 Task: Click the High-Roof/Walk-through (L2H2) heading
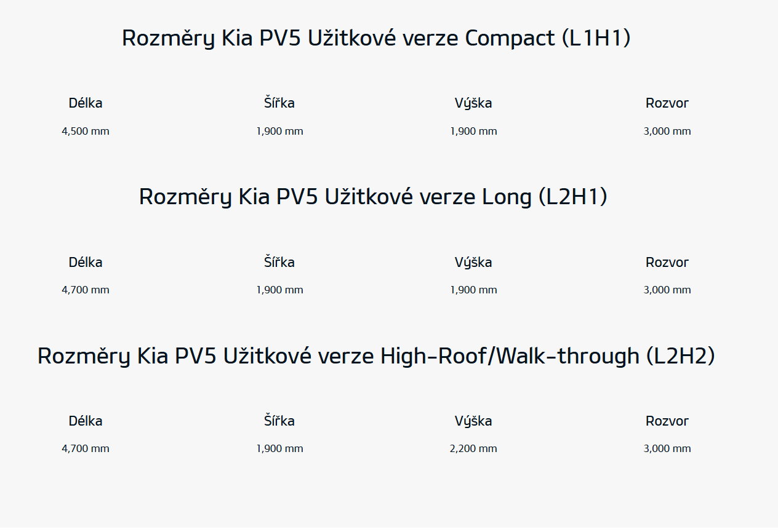coord(376,356)
